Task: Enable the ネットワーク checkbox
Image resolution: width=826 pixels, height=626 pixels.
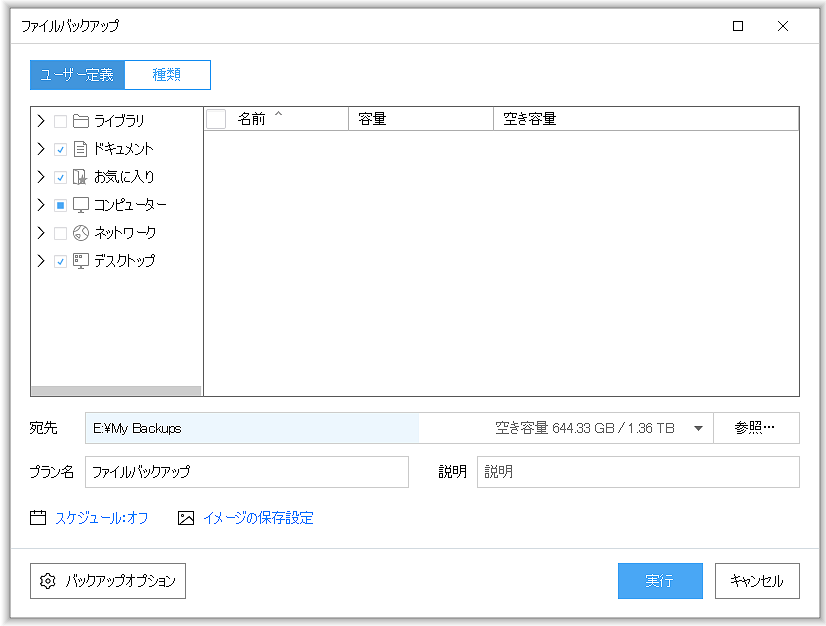Action: (x=60, y=233)
